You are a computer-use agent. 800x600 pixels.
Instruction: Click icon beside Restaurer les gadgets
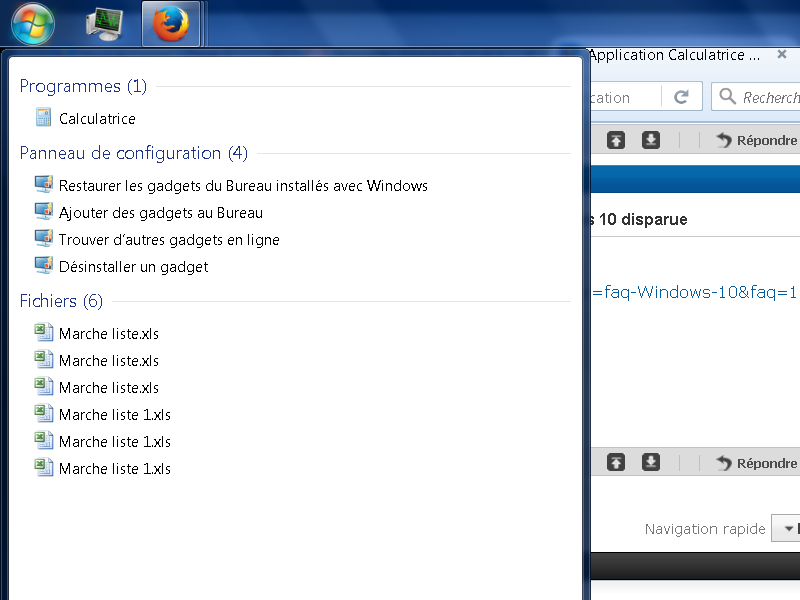[x=43, y=184]
